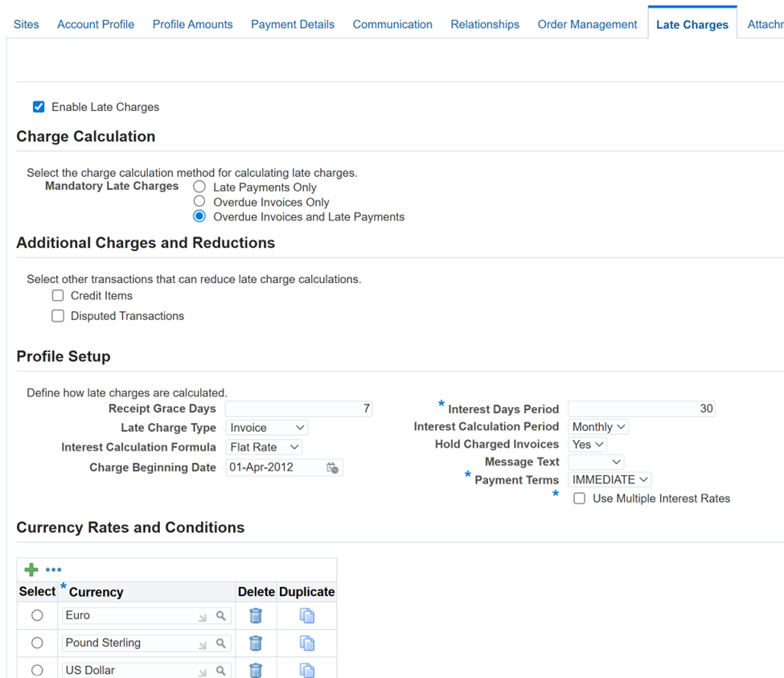Open the Charge Beginning Date calendar picker
784x678 pixels.
point(333,468)
